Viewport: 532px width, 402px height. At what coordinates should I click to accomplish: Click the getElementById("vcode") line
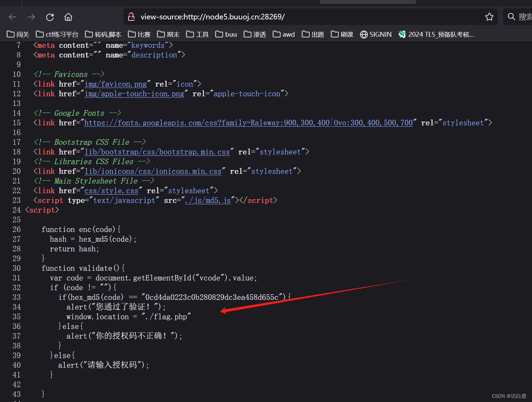click(x=153, y=278)
